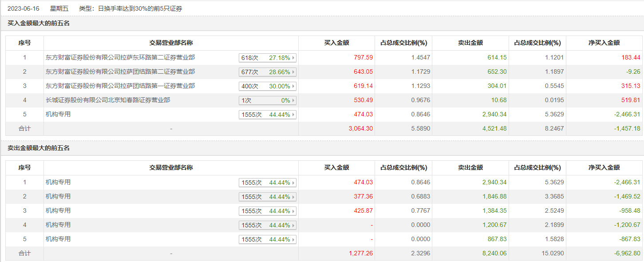
Task: Click arrow on 1555次 box in buy table
Action: [293, 115]
